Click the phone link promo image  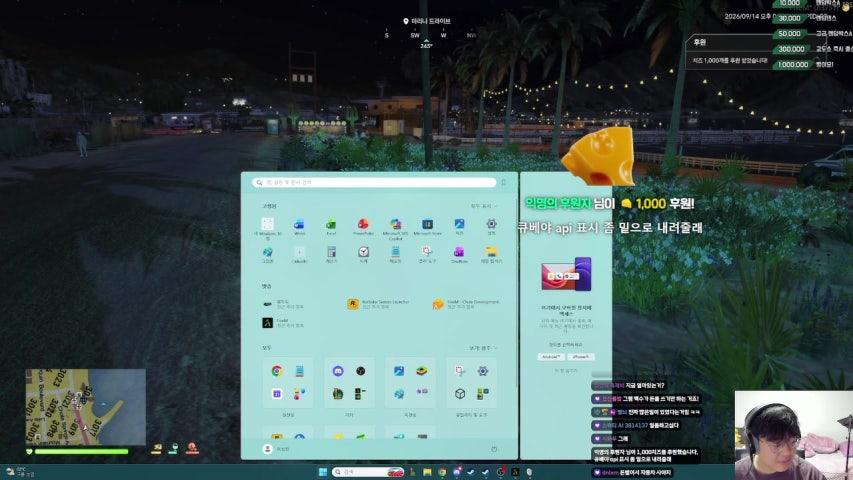[566, 275]
